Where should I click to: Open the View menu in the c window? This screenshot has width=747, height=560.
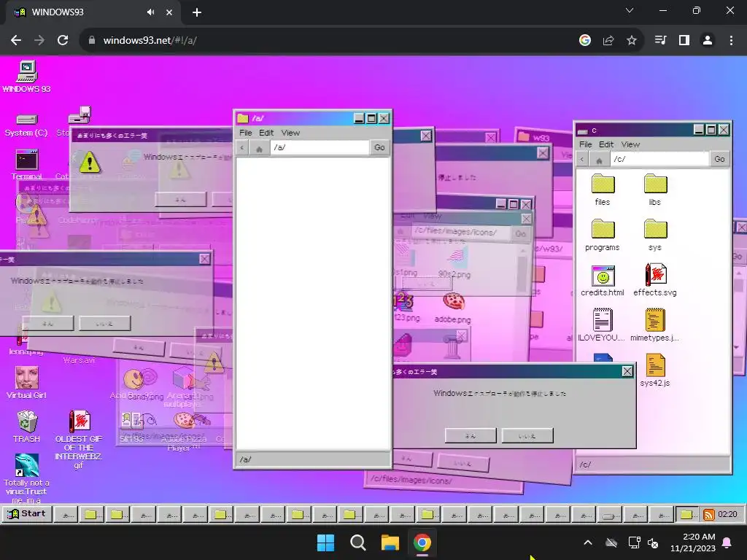pos(630,144)
